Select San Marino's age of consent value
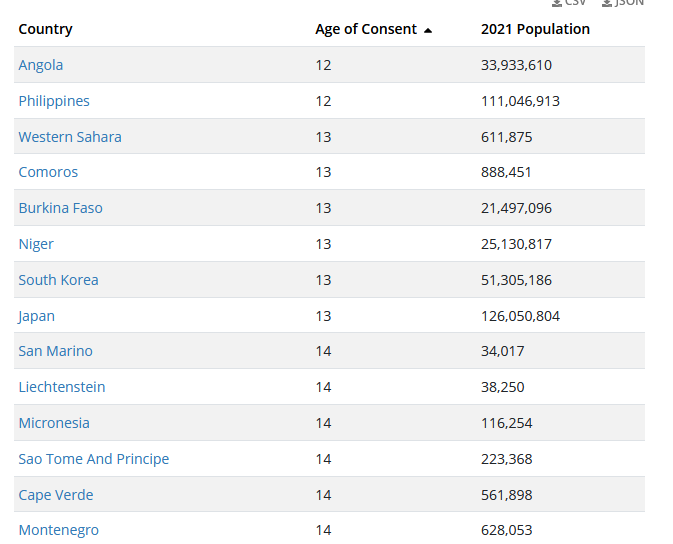This screenshot has height=544, width=673. 323,351
